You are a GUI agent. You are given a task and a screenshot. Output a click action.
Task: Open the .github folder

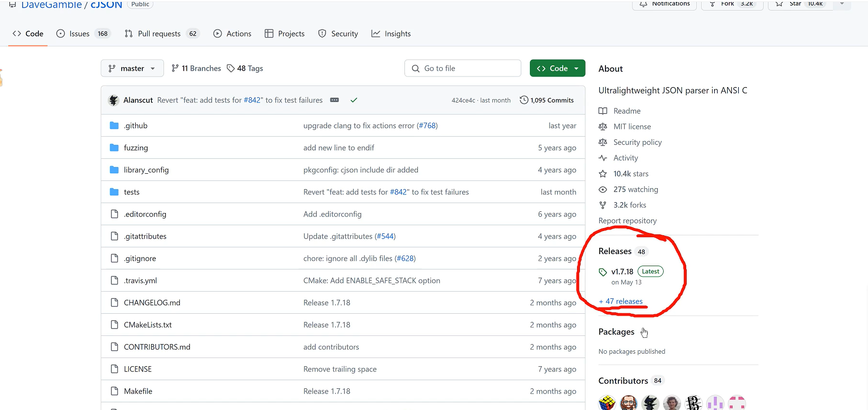(136, 126)
